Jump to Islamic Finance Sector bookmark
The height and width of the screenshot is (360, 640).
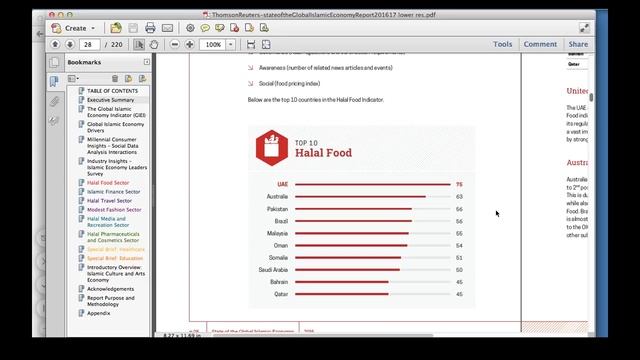coord(113,192)
